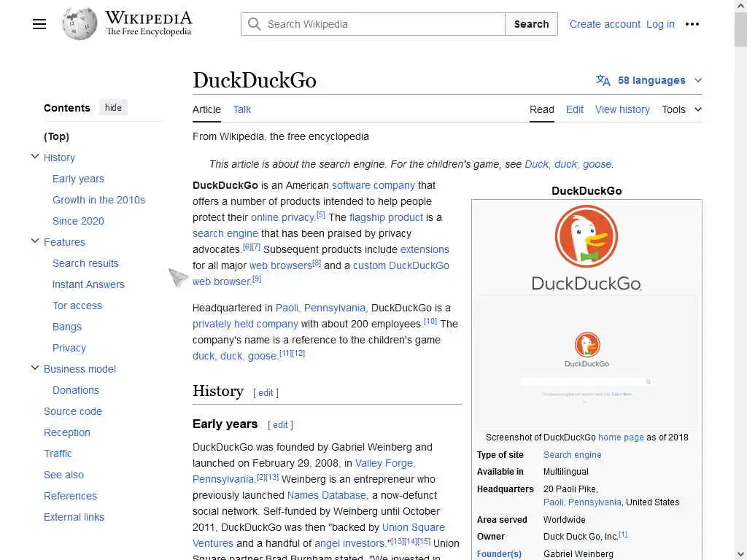Viewport: 747px width, 560px height.
Task: Click the page scrollbar thumb
Action: tap(740, 28)
